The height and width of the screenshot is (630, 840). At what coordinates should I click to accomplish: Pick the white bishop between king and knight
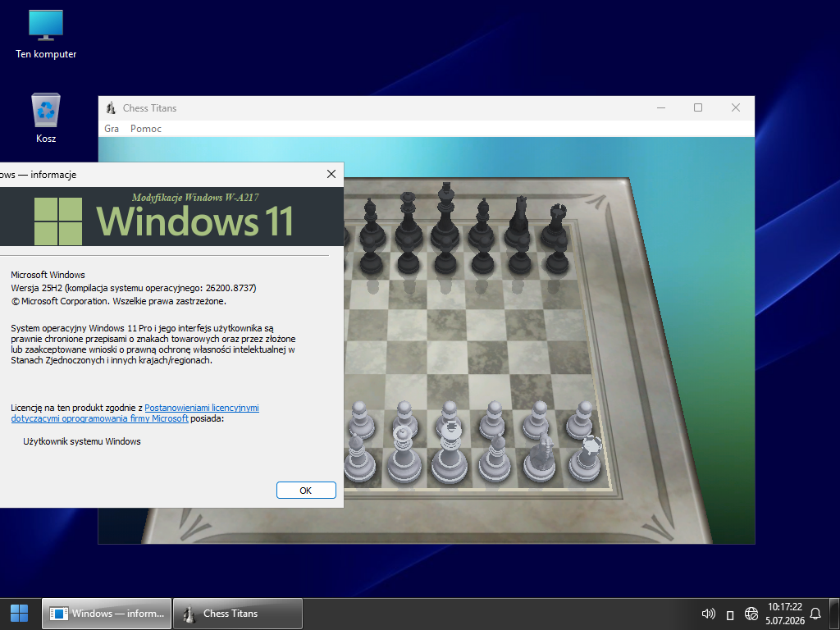495,458
